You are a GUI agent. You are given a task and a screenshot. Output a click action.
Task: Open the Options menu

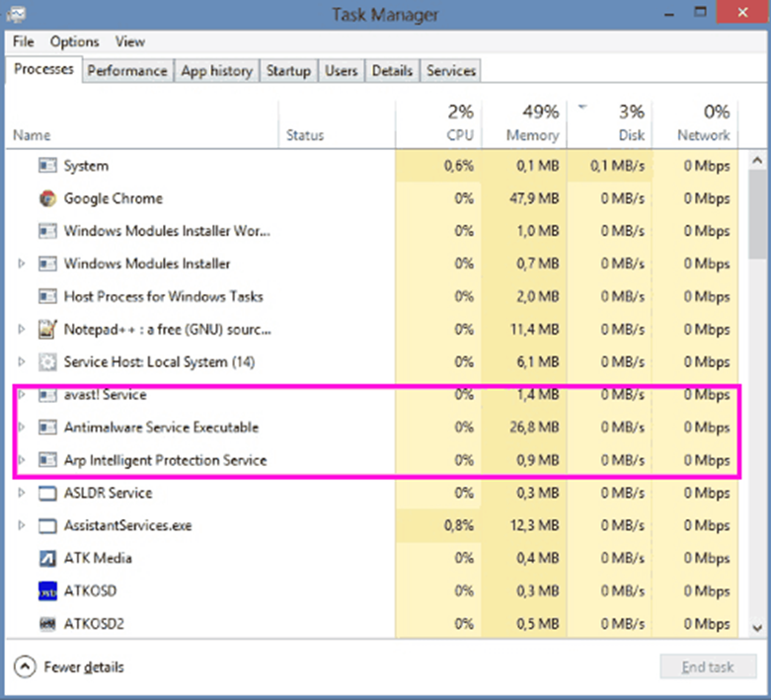[x=74, y=41]
